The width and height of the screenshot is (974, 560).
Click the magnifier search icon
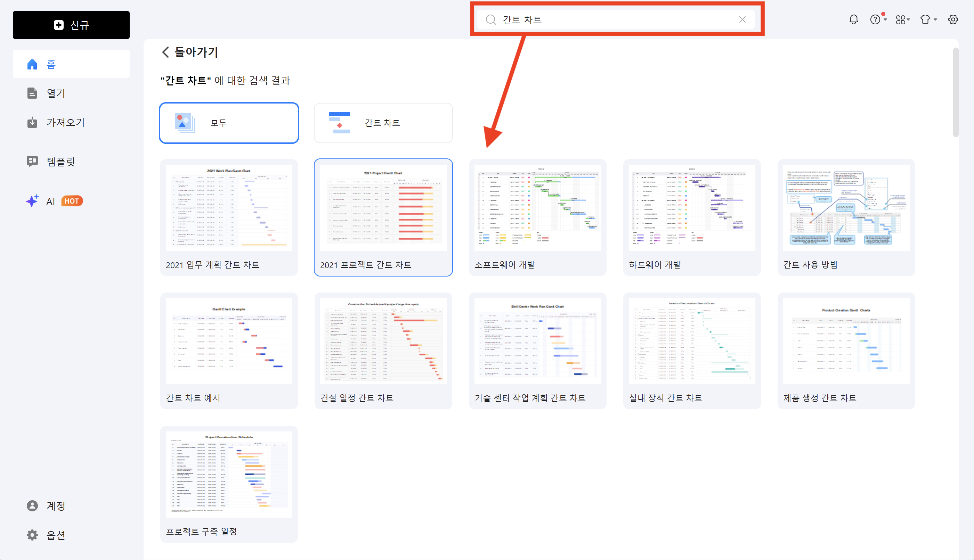click(x=491, y=19)
